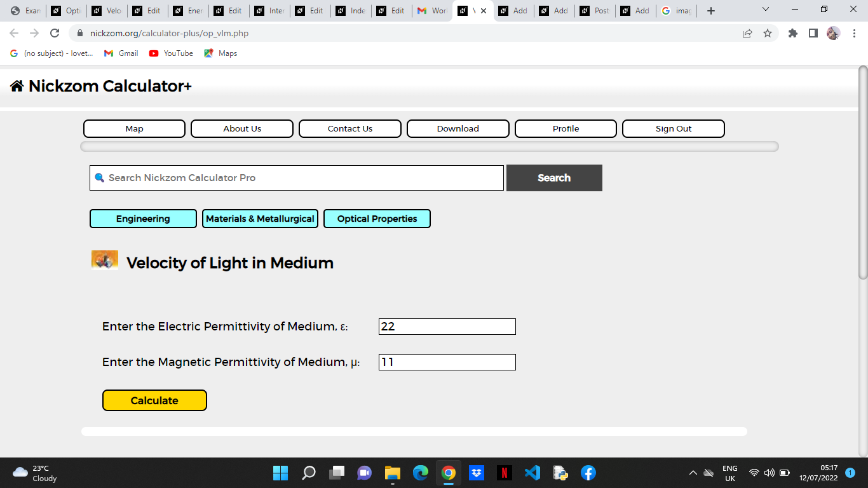The height and width of the screenshot is (488, 868).
Task: Click the Nickzom Calculator+ home icon
Action: point(17,86)
